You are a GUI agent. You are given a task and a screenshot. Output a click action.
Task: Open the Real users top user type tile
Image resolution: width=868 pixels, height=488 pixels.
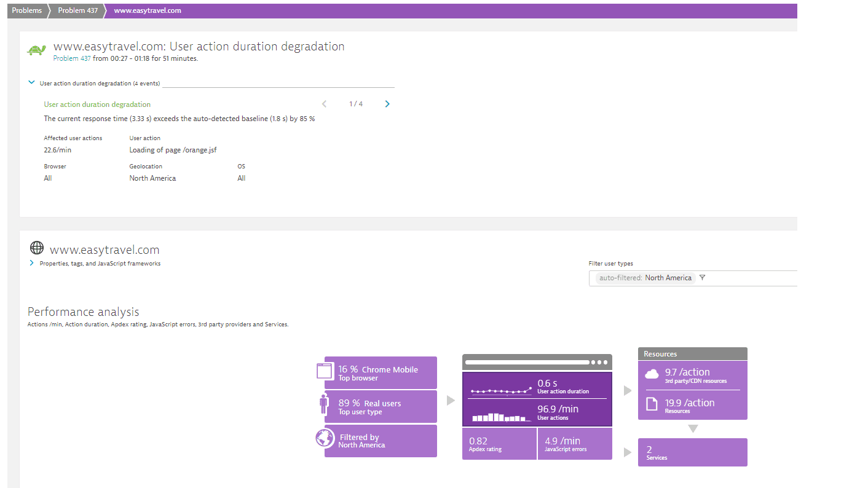point(381,406)
